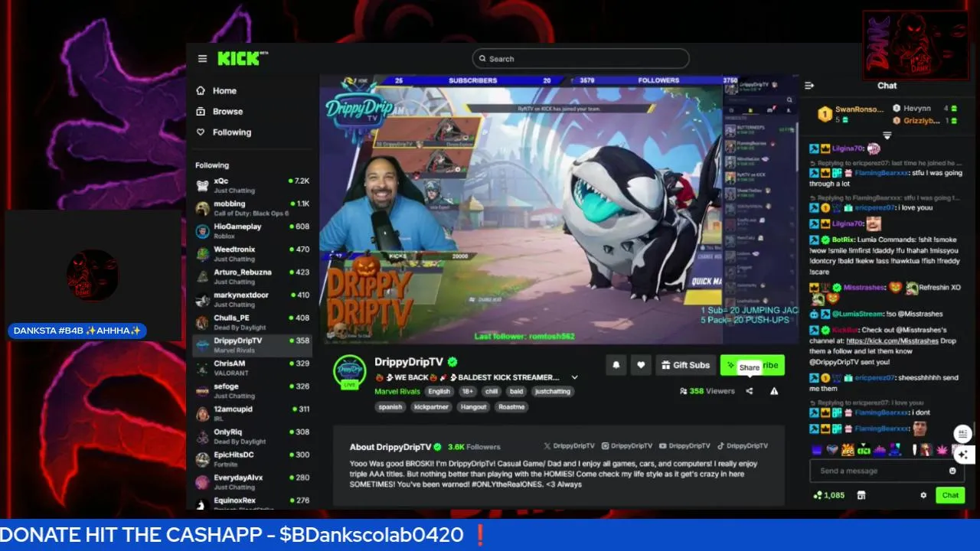Select the kickpartner tag
This screenshot has height=551, width=980.
tap(431, 407)
